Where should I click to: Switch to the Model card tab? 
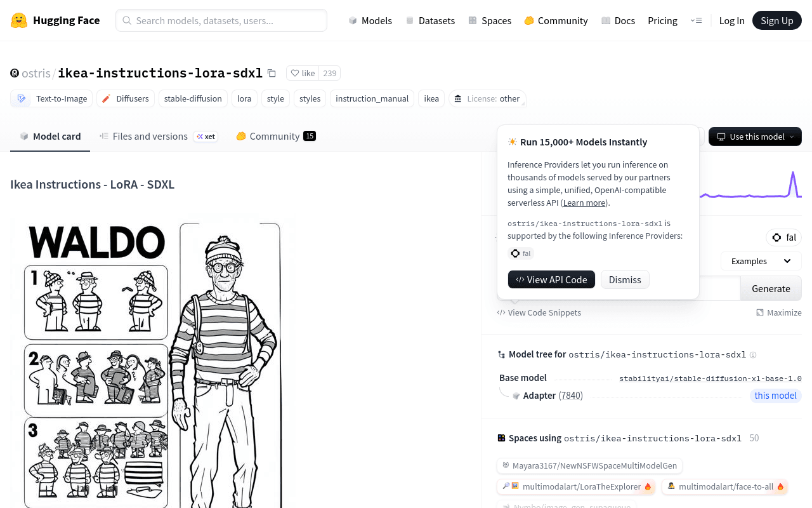[x=50, y=137]
